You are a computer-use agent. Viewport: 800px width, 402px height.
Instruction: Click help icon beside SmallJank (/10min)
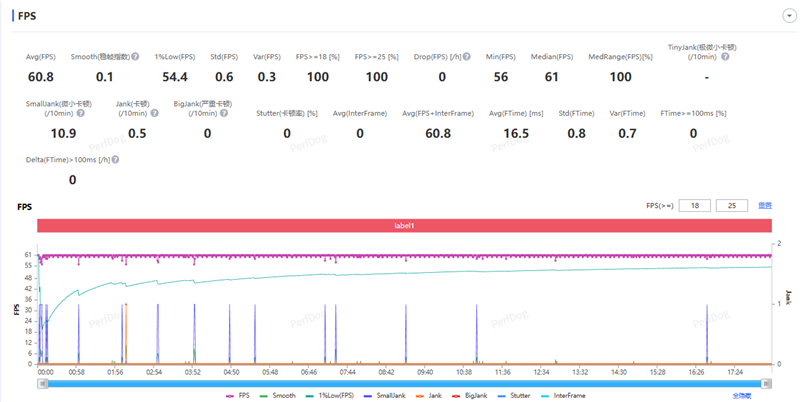click(81, 113)
